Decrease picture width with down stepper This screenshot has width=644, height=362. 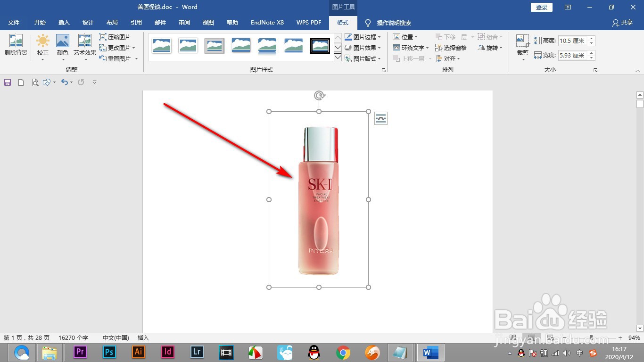point(592,58)
